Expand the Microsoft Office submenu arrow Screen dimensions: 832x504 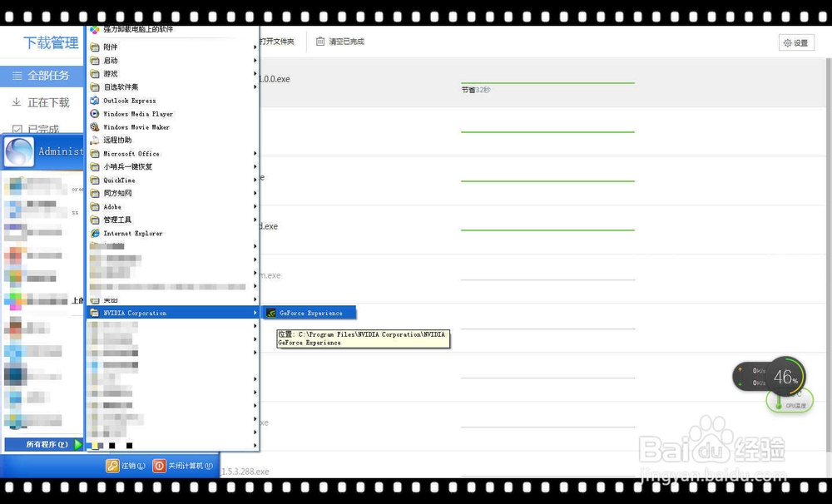255,153
